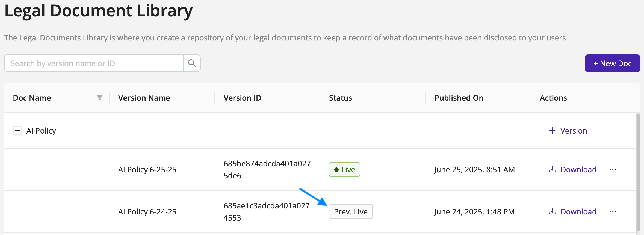This screenshot has height=235, width=644.
Task: Select the Actions column header
Action: pyautogui.click(x=553, y=98)
